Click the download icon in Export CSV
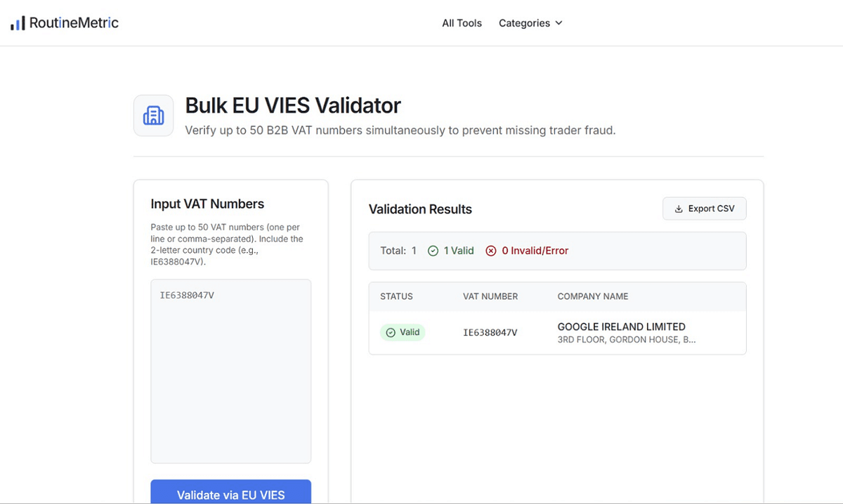843x504 pixels. coord(679,208)
